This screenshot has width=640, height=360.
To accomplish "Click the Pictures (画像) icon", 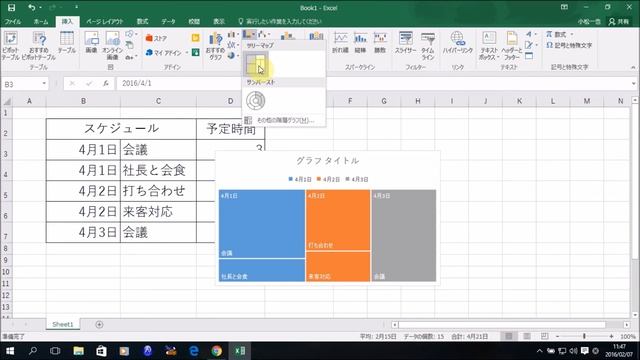I will tap(91, 42).
